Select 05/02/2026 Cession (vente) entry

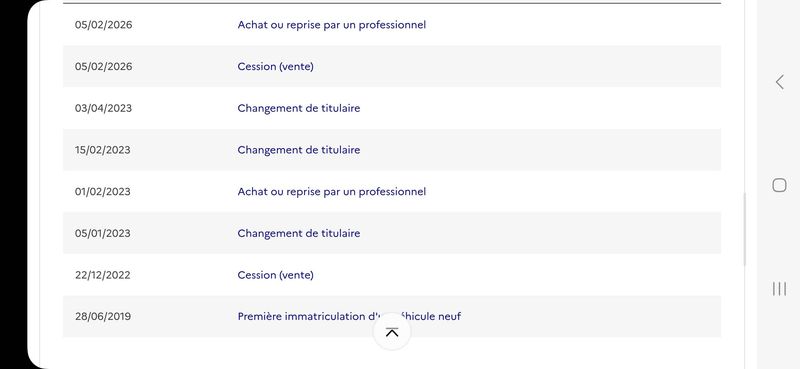point(392,66)
